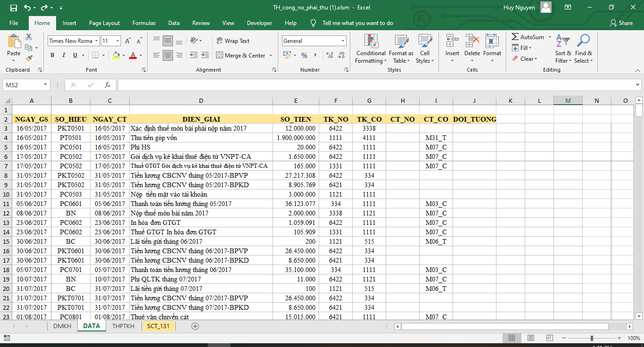Switch to the SCT_131 sheet tab
Image resolution: width=644 pixels, height=347 pixels.
point(158,326)
